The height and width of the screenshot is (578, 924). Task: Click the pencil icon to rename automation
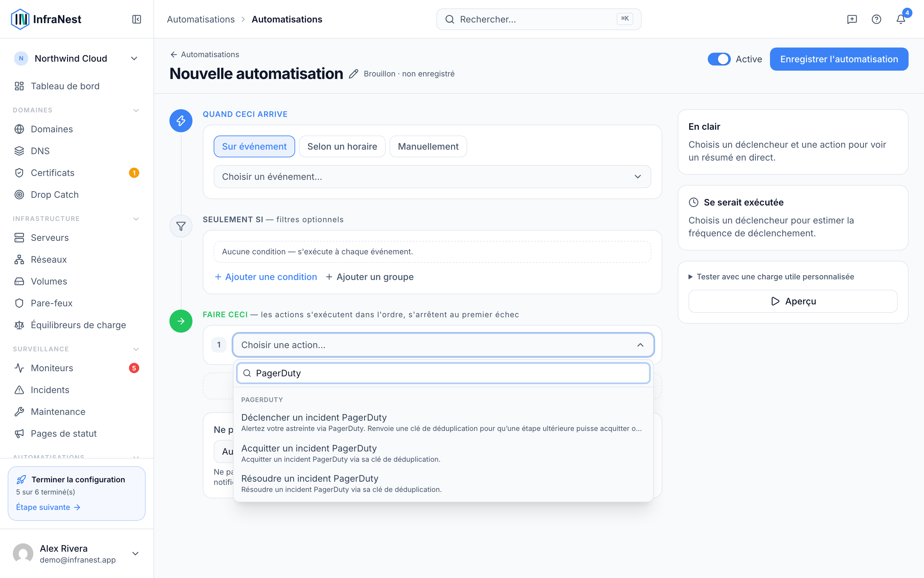(x=354, y=74)
